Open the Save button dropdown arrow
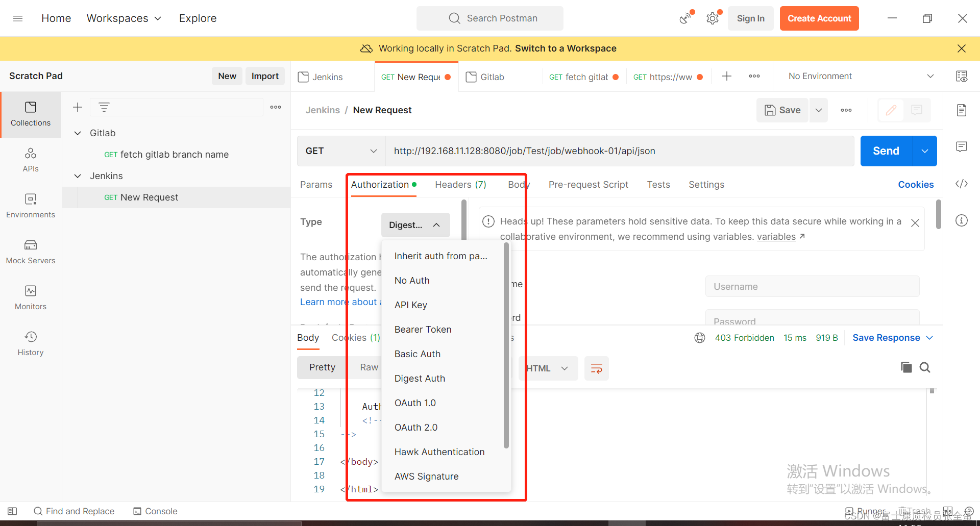 tap(819, 110)
